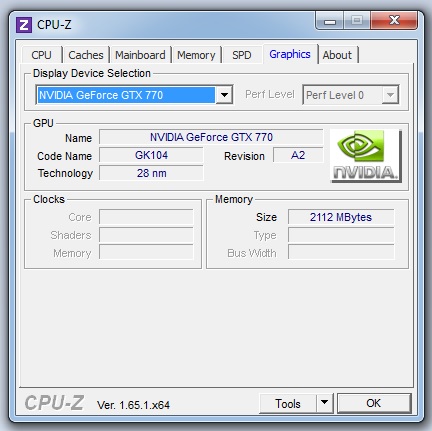Click the memory Size value field
432x431 pixels.
point(341,217)
